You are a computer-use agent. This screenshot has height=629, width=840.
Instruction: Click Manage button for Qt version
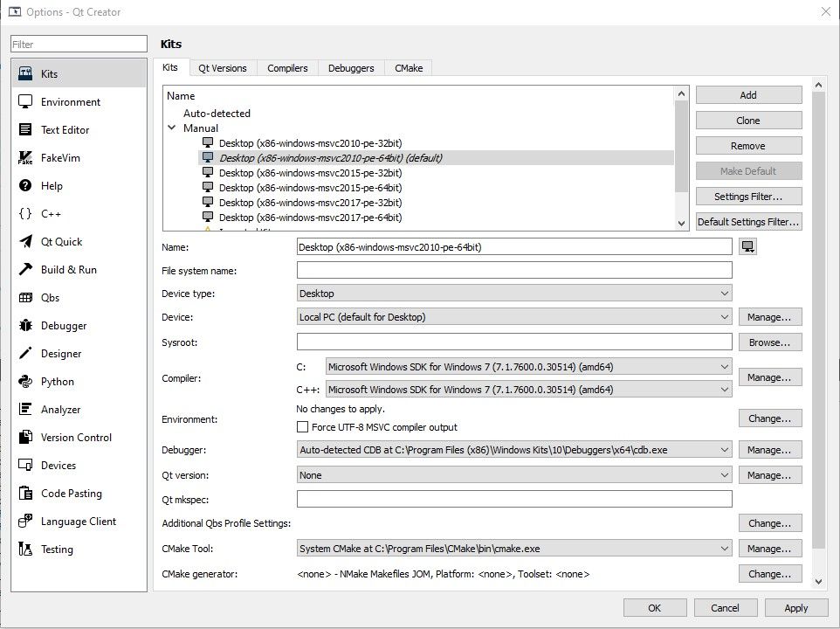pos(770,474)
